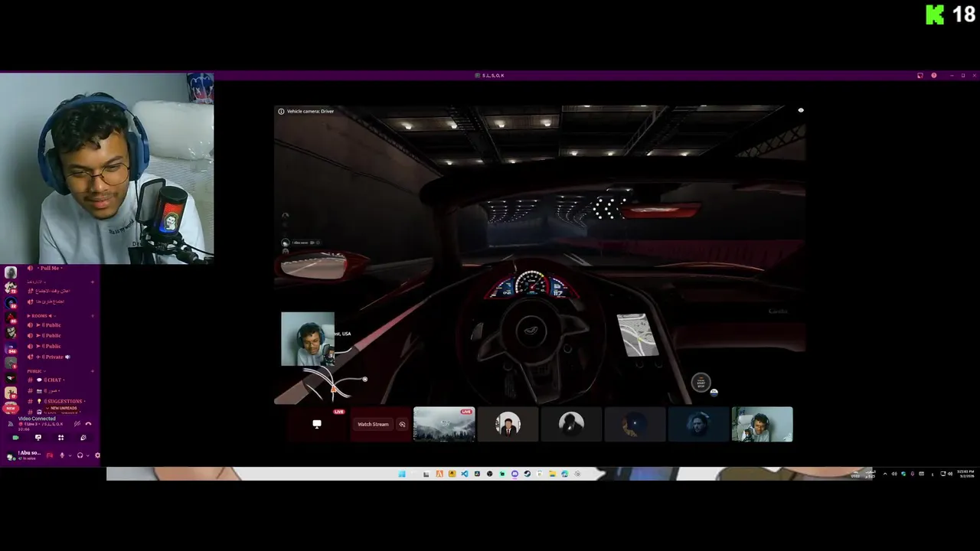Open the Abu so... user profile panel
The image size is (980, 551).
coord(24,455)
